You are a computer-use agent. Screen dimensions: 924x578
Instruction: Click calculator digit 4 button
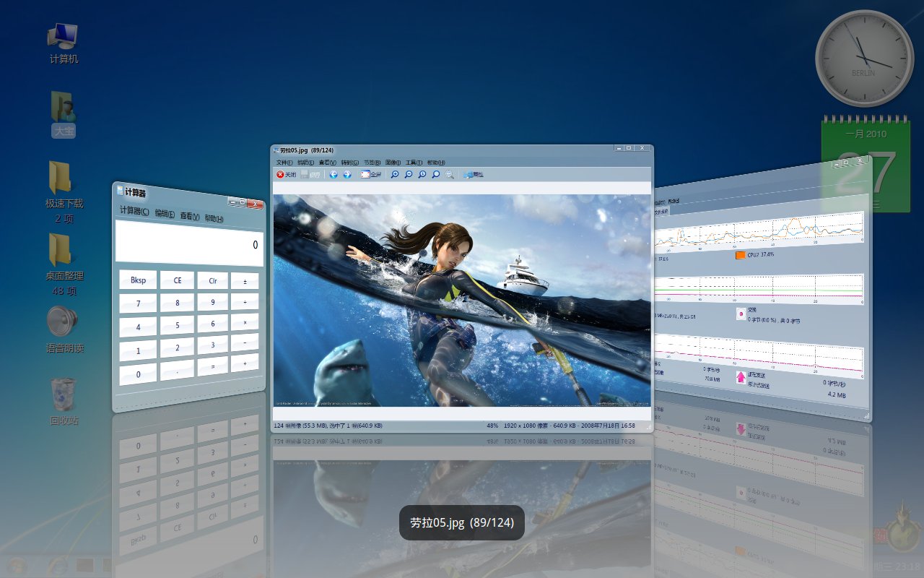click(x=138, y=327)
